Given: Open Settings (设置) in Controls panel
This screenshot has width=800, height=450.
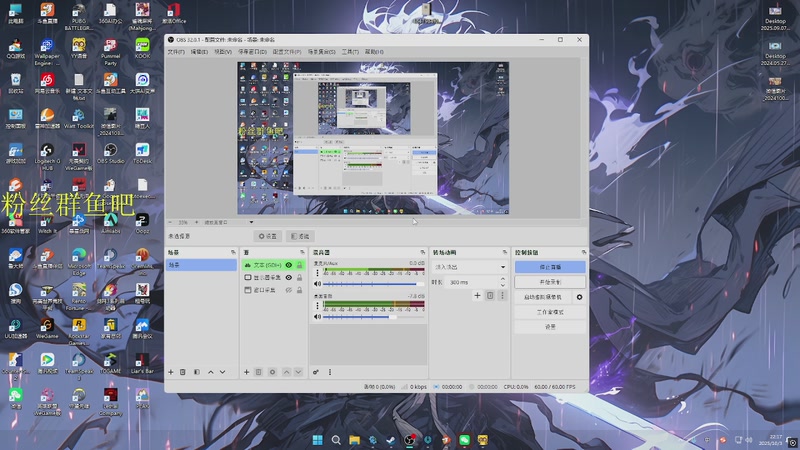Looking at the screenshot, I should pyautogui.click(x=550, y=327).
